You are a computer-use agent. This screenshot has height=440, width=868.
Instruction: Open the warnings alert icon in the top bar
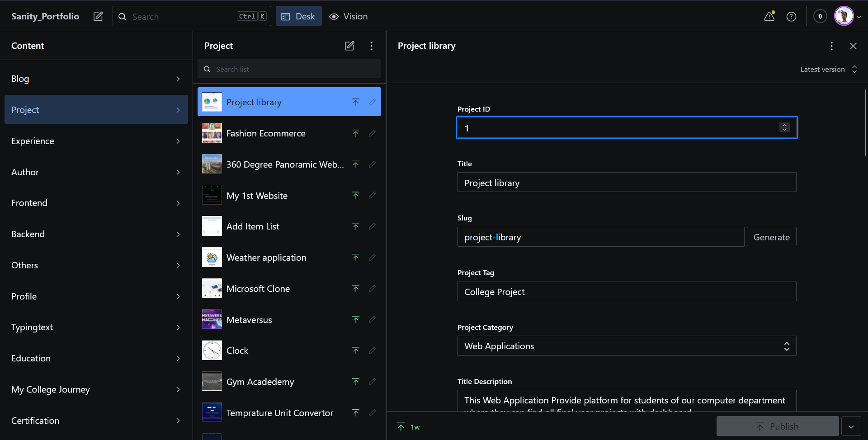click(769, 17)
